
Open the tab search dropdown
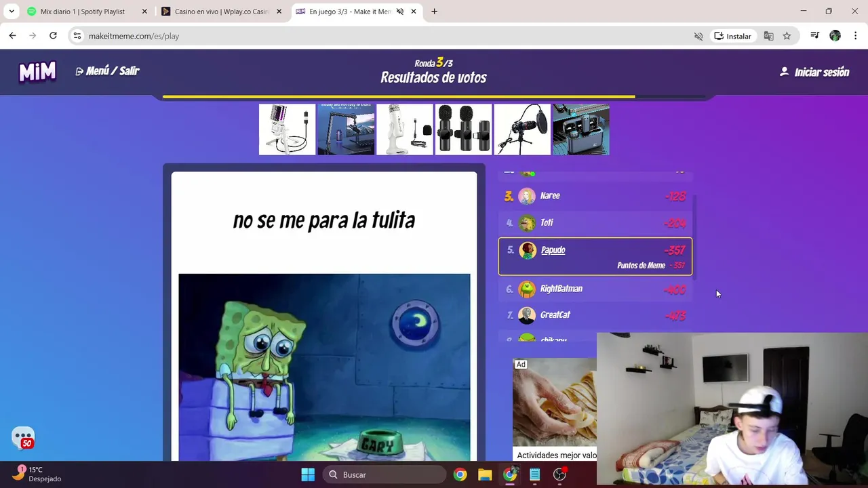12,12
